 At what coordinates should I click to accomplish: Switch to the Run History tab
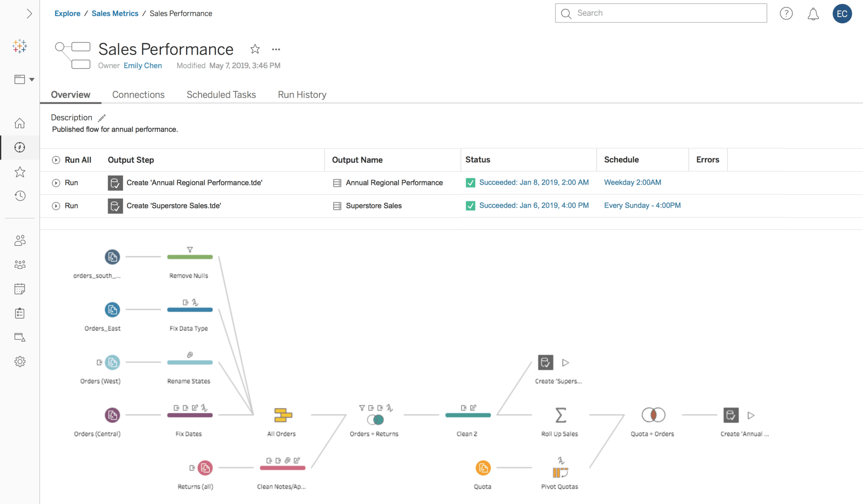pos(302,94)
